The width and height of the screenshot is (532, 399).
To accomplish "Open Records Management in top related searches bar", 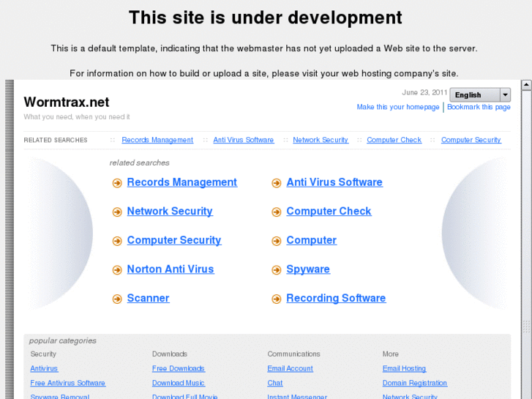I will [157, 140].
